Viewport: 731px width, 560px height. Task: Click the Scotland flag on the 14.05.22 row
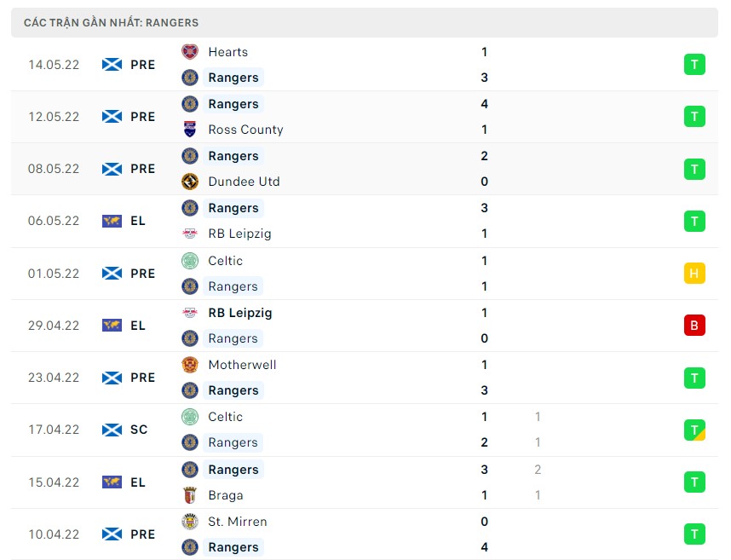click(x=112, y=64)
